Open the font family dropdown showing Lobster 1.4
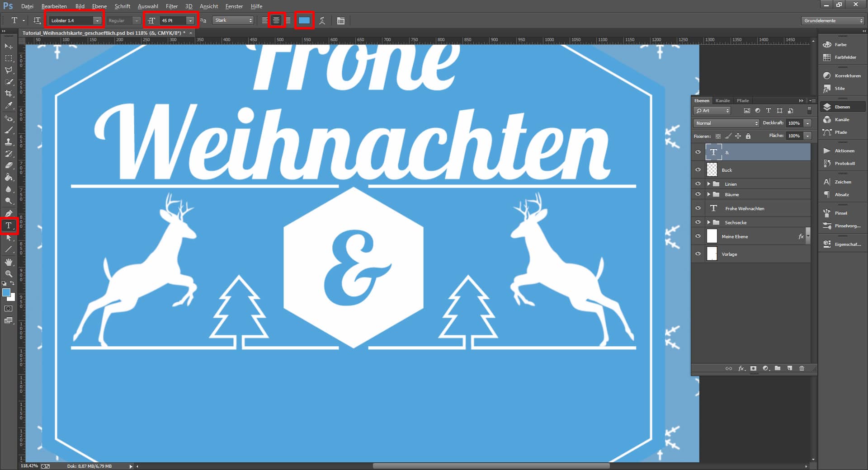Image resolution: width=868 pixels, height=470 pixels. click(97, 20)
